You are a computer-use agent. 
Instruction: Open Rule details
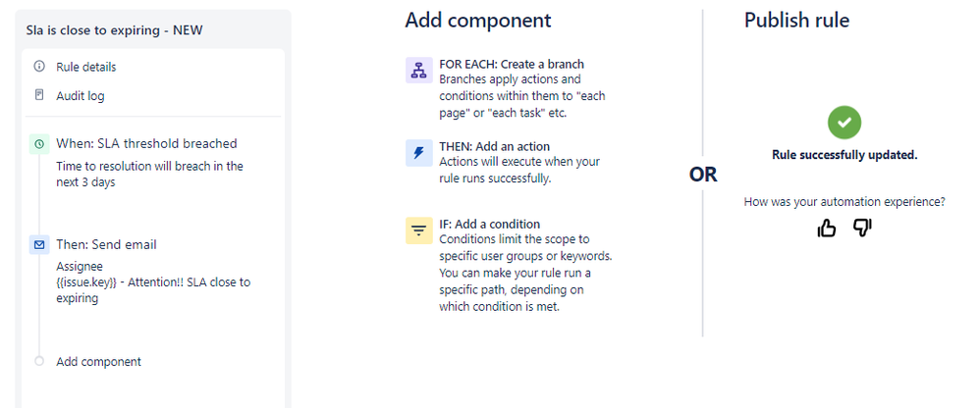[x=86, y=67]
